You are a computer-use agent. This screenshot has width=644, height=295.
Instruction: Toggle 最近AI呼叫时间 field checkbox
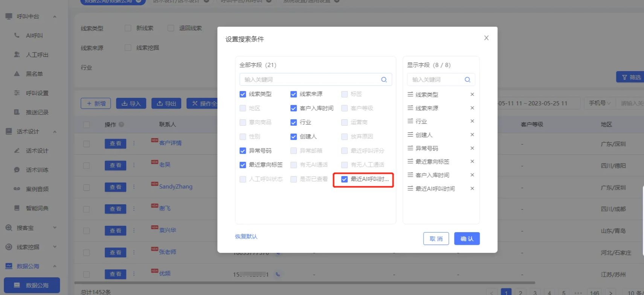click(345, 179)
